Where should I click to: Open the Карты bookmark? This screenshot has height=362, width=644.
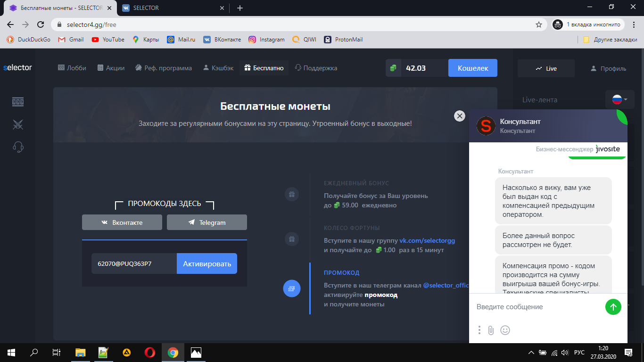tap(146, 40)
